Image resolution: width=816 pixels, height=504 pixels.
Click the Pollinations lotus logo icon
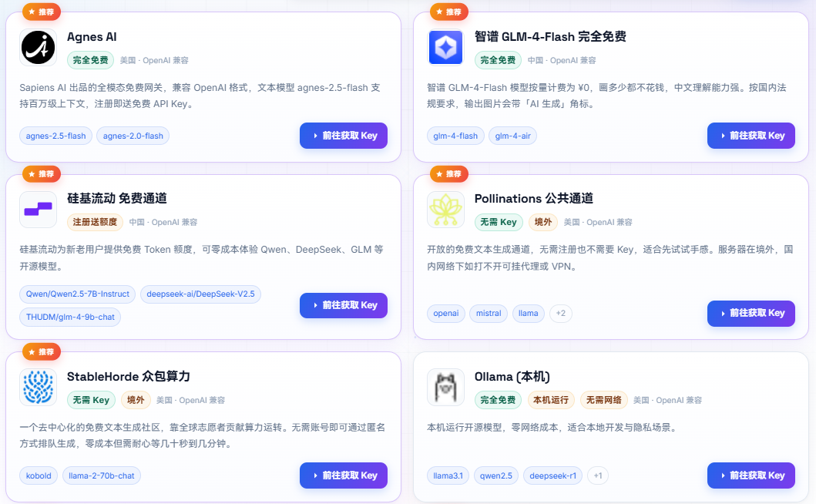(445, 210)
